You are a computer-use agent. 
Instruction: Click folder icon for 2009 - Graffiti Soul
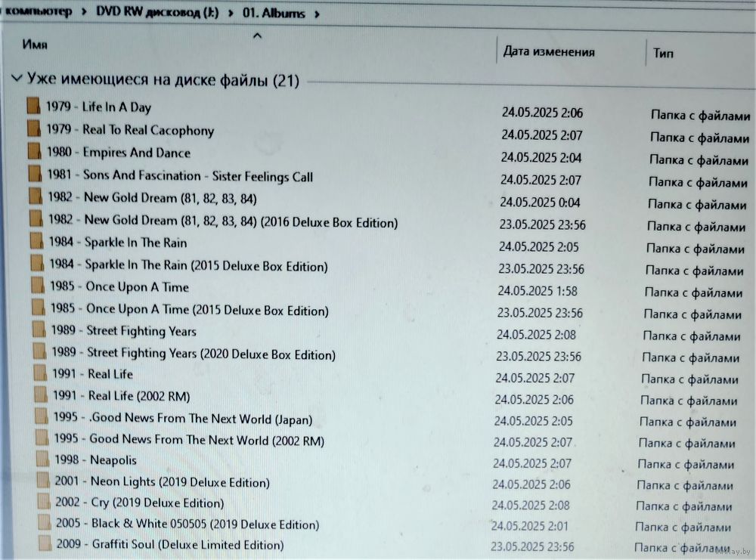point(45,543)
